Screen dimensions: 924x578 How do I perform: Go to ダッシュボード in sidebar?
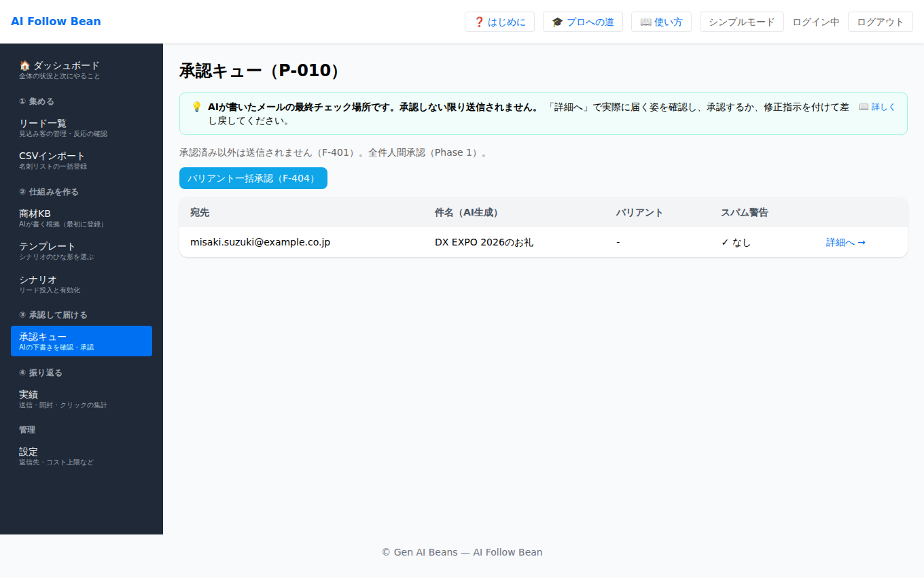tap(82, 69)
